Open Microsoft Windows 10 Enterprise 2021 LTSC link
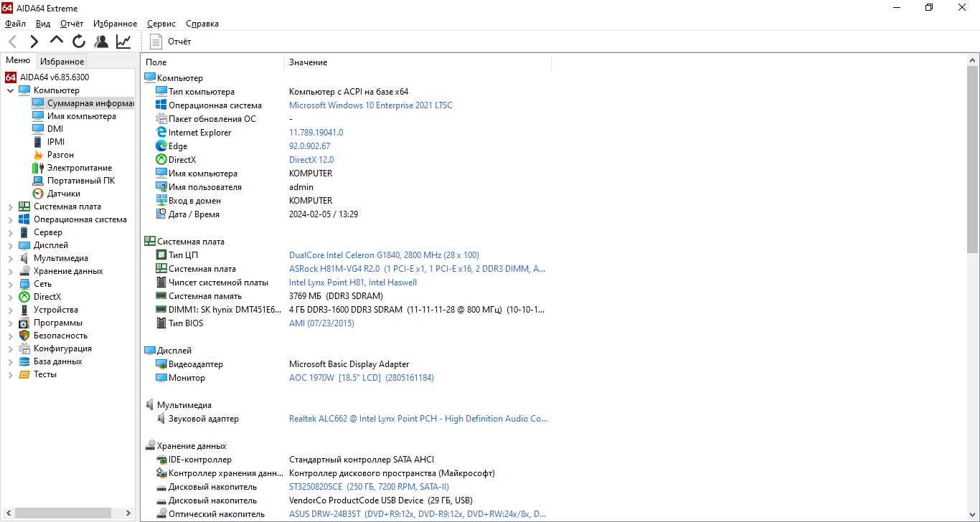The image size is (980, 522). pos(370,105)
